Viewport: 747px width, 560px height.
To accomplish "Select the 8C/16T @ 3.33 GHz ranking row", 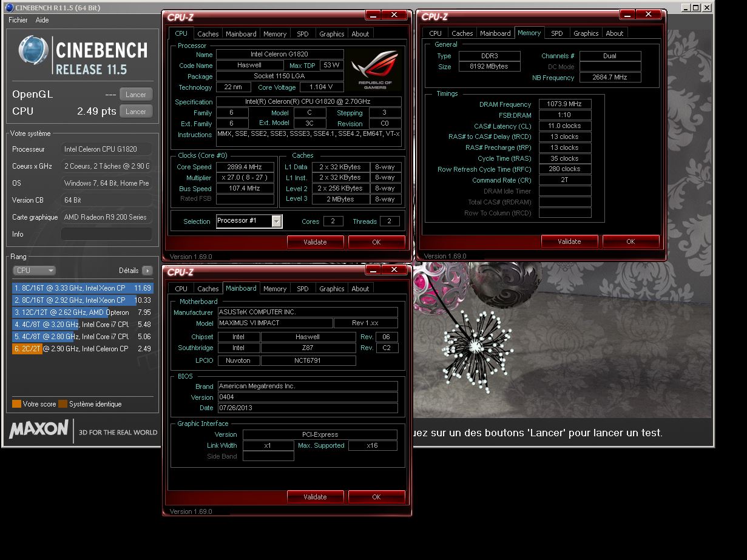I will pos(83,288).
